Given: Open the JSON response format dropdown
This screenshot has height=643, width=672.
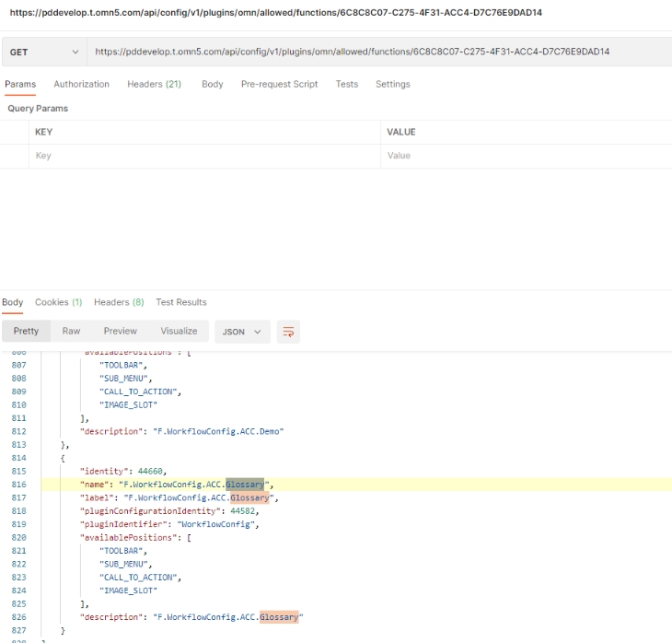Looking at the screenshot, I should (x=242, y=332).
